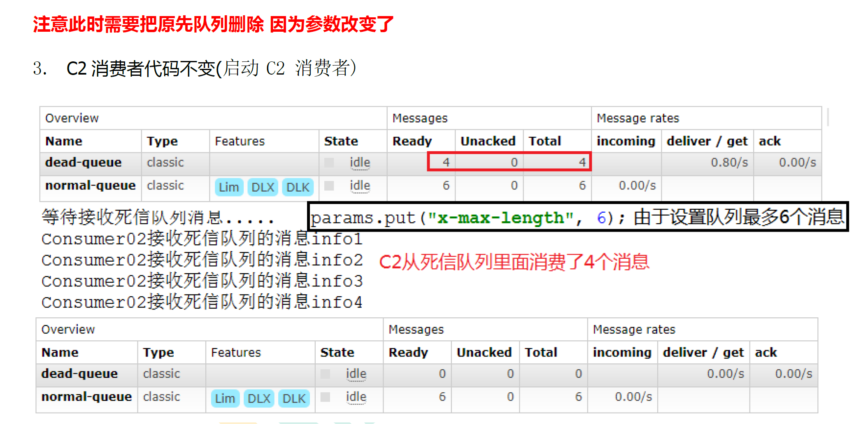Open dead-queue link in lower queue table
Viewport: 868px width, 424px height.
pyautogui.click(x=80, y=374)
